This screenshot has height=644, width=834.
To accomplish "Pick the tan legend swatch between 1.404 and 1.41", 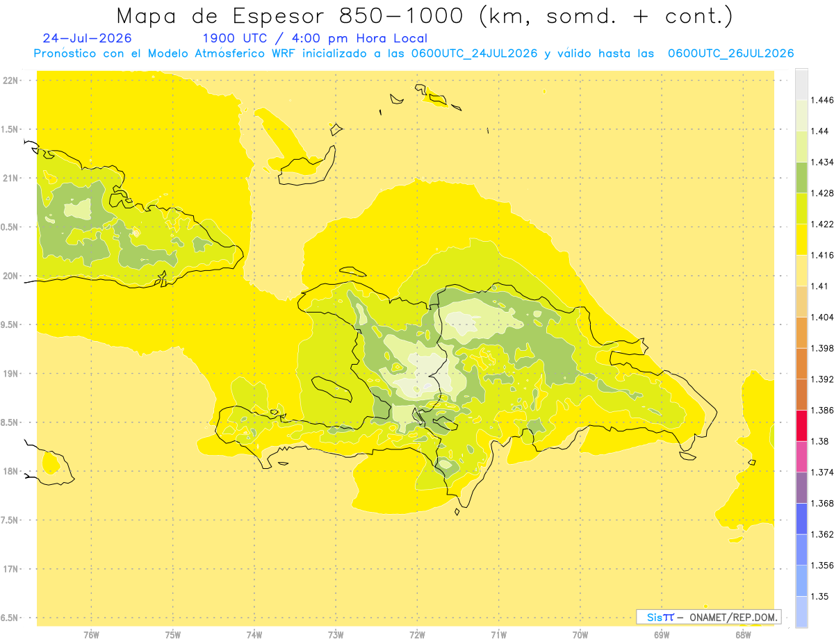I will (801, 302).
